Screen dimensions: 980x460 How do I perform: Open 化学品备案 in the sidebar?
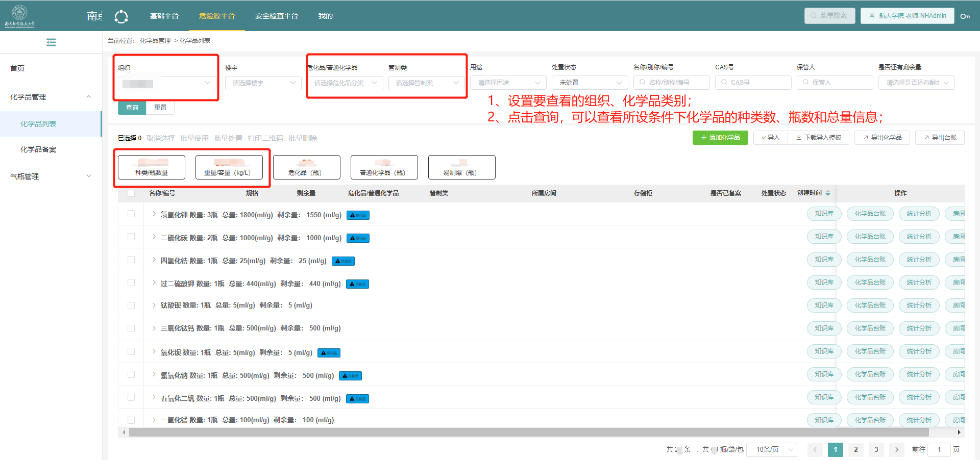pyautogui.click(x=38, y=149)
